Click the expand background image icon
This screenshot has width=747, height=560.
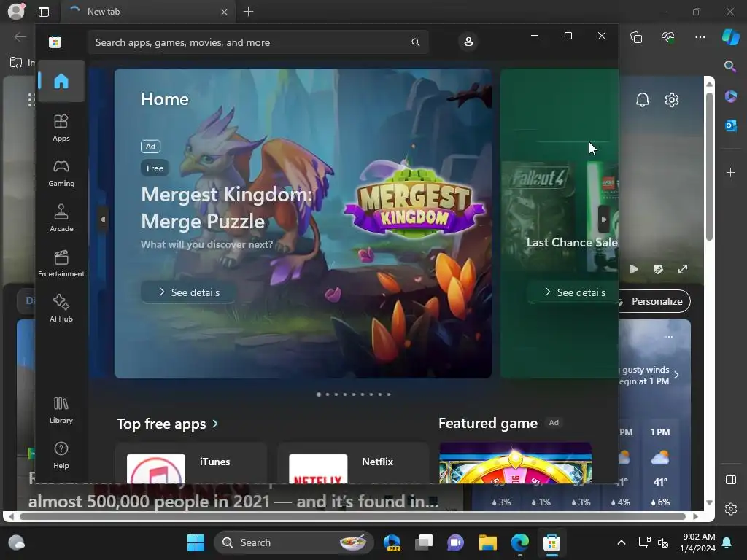click(683, 269)
